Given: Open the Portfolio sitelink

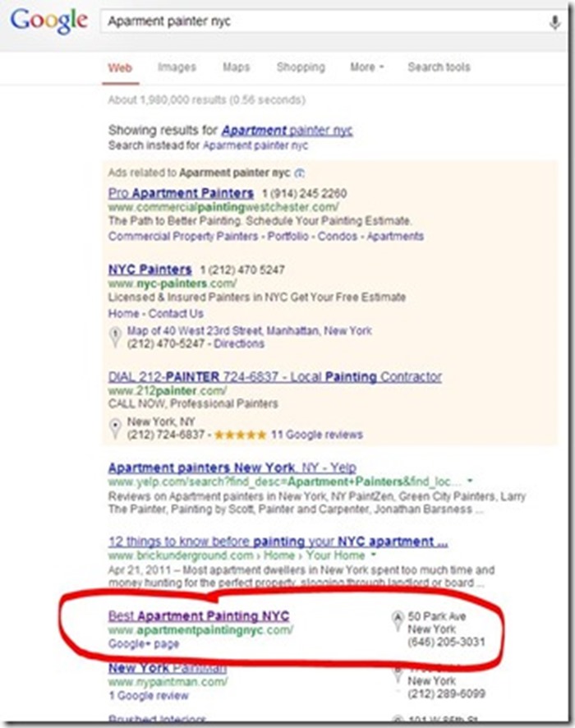Looking at the screenshot, I should pyautogui.click(x=287, y=237).
